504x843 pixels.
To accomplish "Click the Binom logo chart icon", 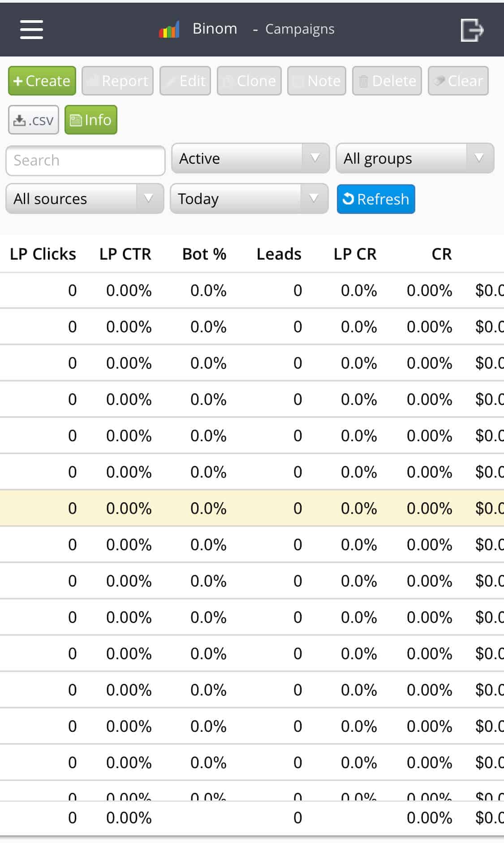I will [169, 30].
